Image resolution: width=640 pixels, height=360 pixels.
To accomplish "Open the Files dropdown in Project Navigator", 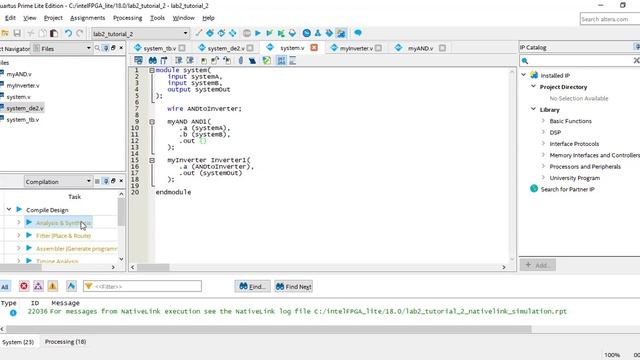I will 62,49.
